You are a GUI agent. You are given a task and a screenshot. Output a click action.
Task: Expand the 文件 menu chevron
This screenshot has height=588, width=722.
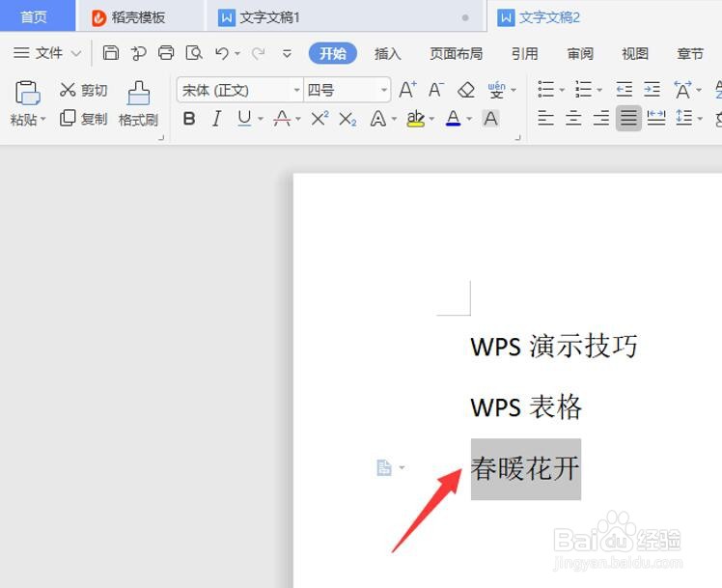pos(76,54)
